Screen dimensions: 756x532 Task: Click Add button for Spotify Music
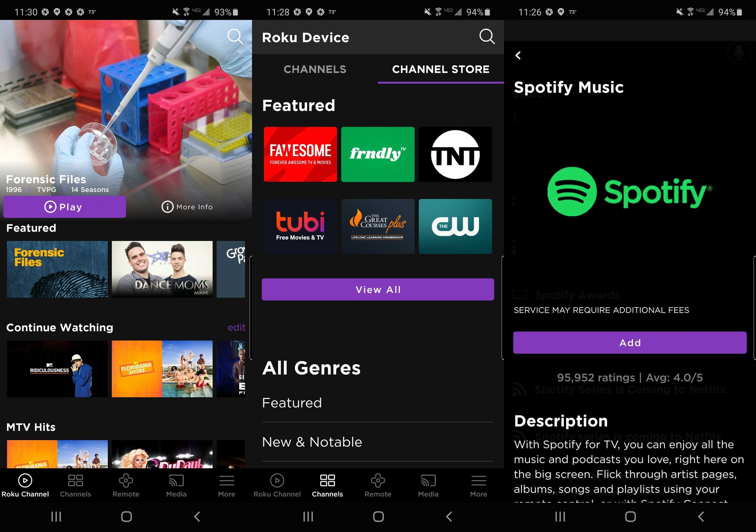629,343
